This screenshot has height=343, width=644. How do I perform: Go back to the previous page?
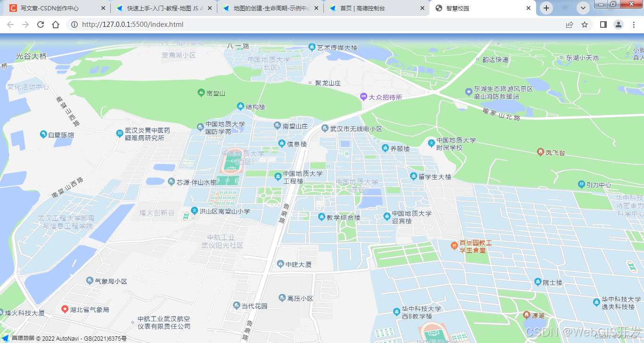coord(10,24)
